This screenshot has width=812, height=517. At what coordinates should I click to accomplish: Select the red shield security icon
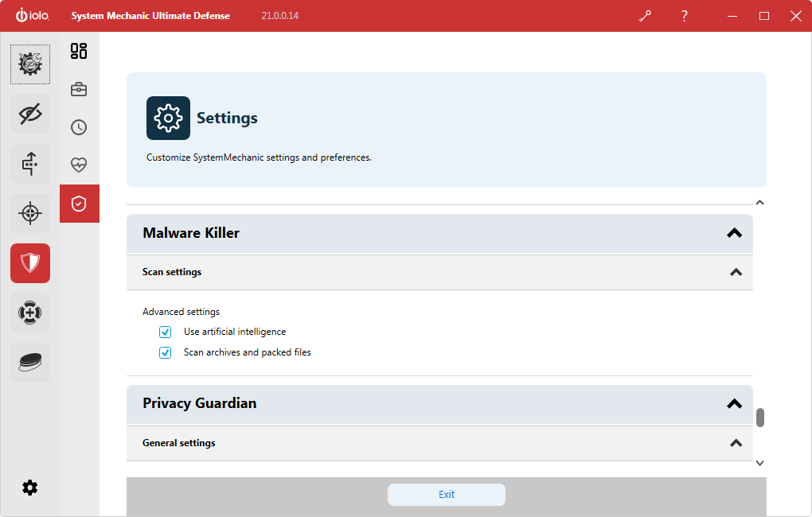30,263
